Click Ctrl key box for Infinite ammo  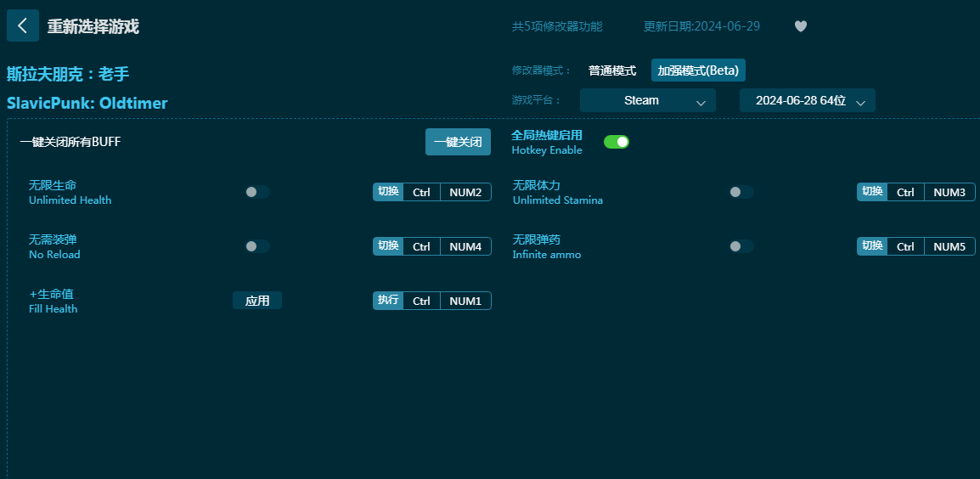(905, 246)
